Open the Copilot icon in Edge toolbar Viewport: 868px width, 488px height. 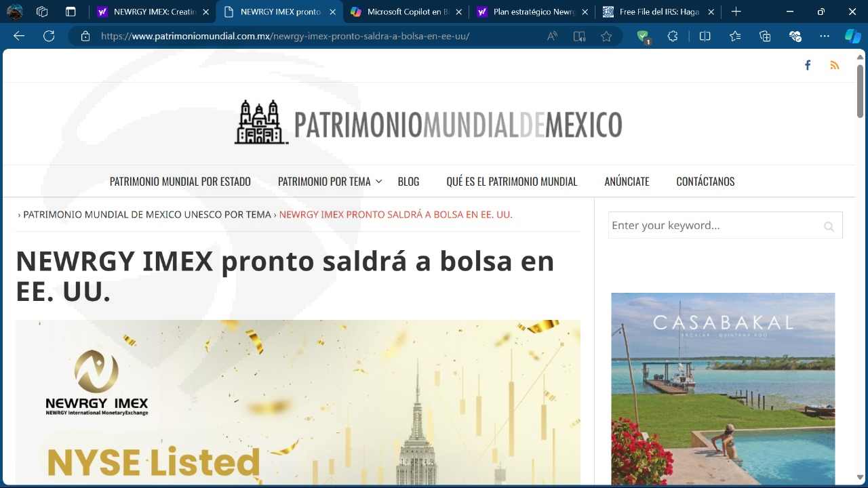(852, 37)
